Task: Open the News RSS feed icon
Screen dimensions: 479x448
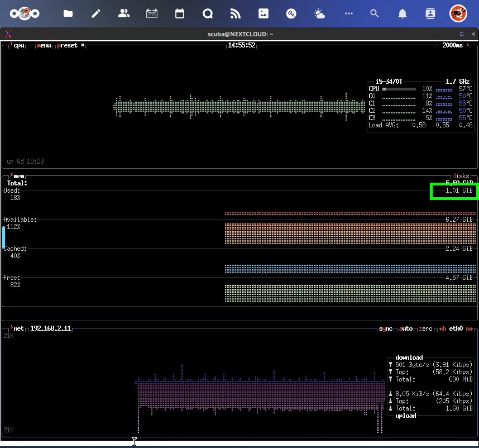Action: coord(235,14)
